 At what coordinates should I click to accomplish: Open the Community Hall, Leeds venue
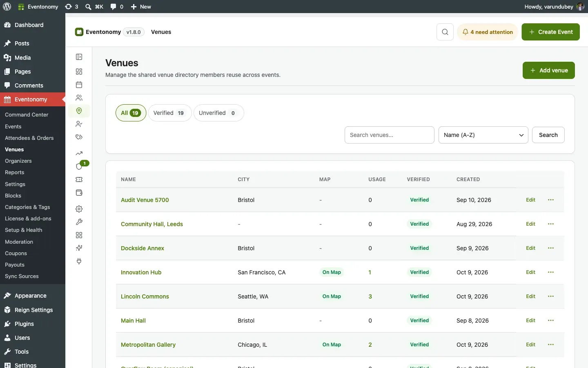(x=152, y=224)
